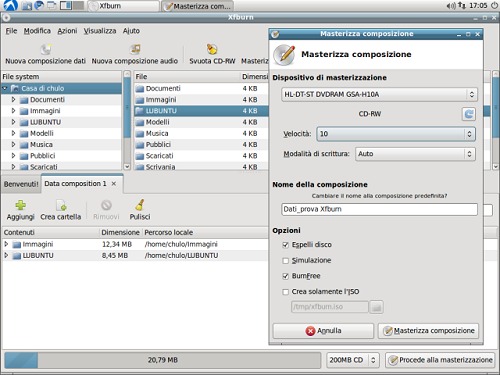
Task: Click the Musica folder icon in file list
Action: pyautogui.click(x=140, y=134)
